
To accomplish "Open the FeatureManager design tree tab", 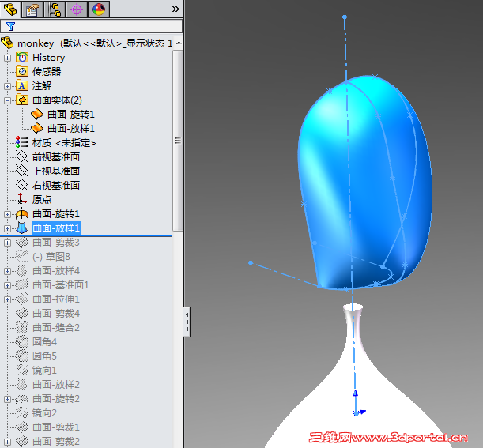I will coord(10,9).
